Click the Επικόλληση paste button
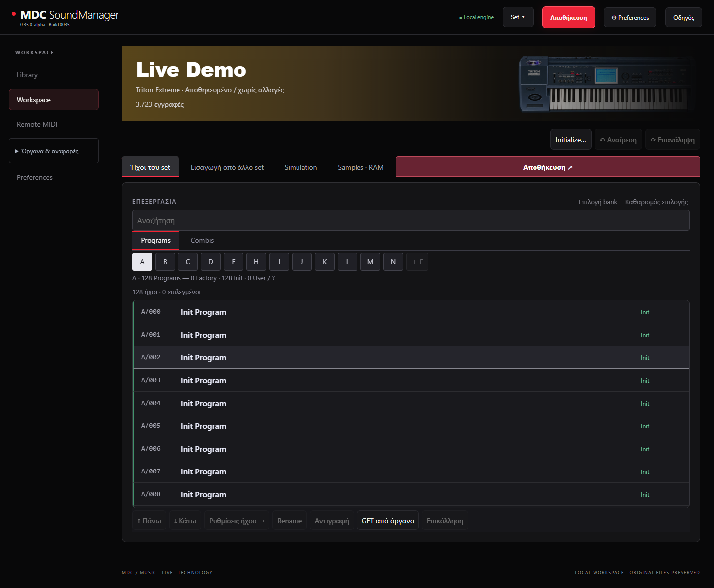This screenshot has width=714, height=588. pyautogui.click(x=445, y=521)
